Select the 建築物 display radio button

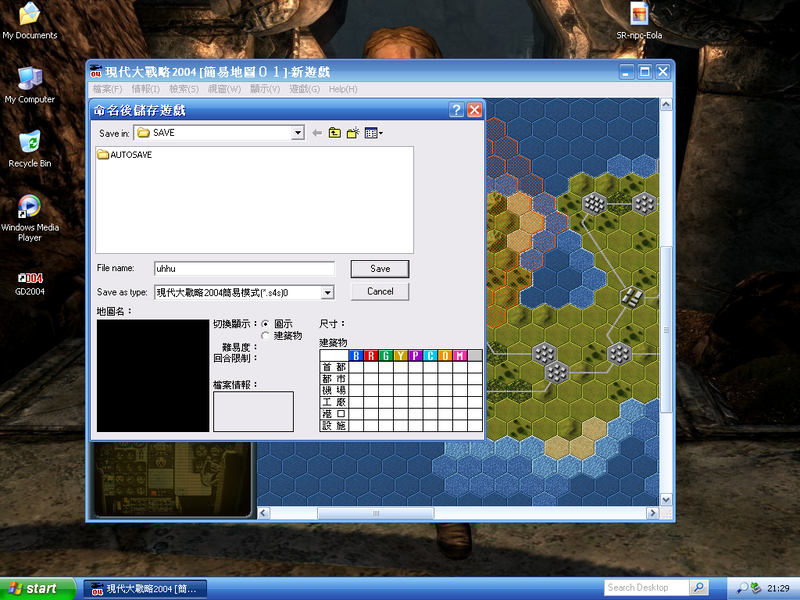[265, 336]
